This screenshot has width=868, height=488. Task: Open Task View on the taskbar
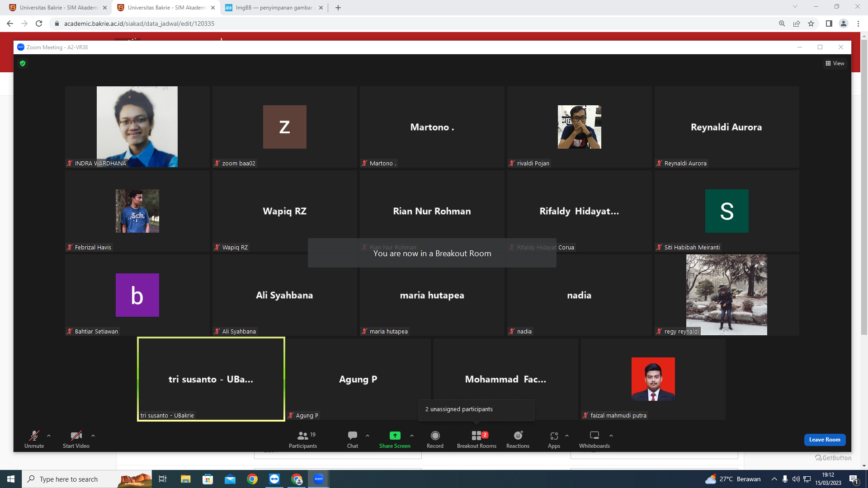[163, 479]
